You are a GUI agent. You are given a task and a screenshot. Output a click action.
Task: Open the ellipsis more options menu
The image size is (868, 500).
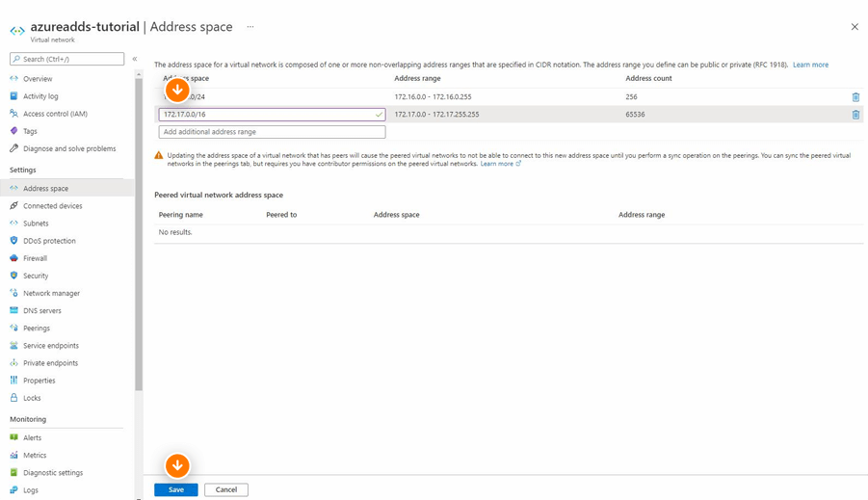(250, 27)
